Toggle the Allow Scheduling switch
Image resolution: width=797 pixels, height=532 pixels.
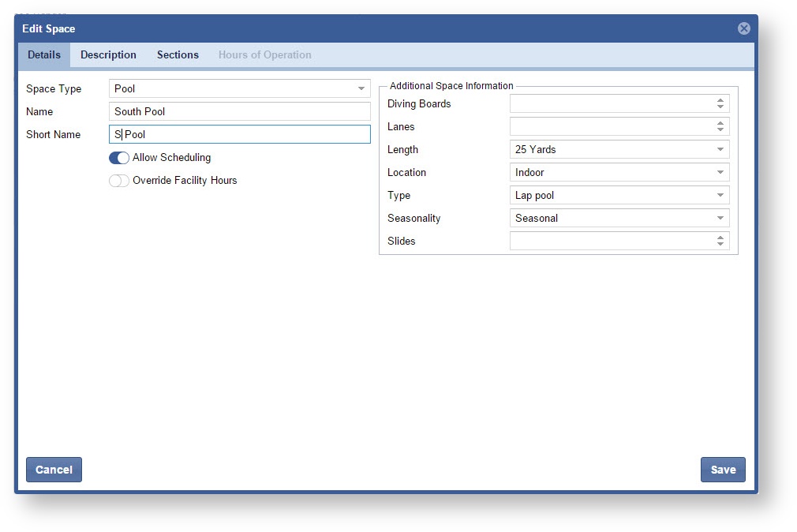click(119, 158)
